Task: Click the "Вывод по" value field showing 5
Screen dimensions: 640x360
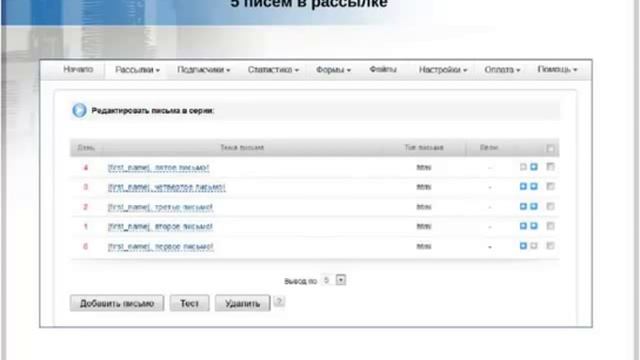Action: tap(326, 280)
